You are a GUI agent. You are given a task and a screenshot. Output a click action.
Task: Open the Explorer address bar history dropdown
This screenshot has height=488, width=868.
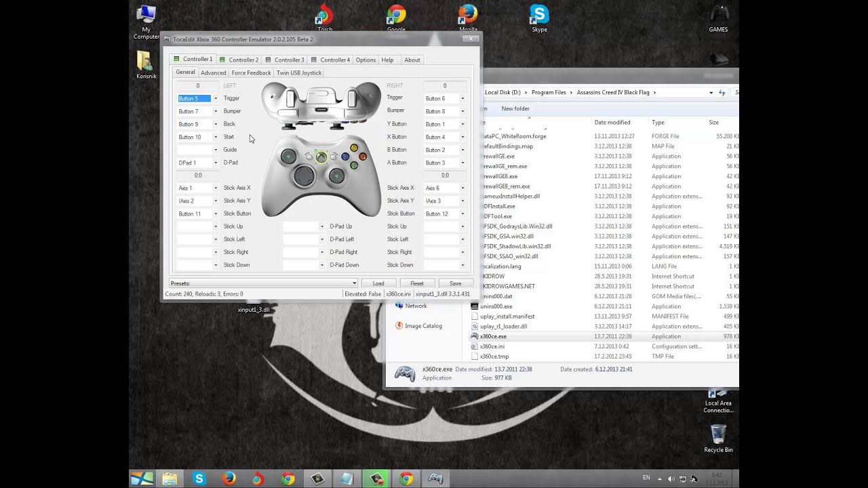pyautogui.click(x=711, y=92)
